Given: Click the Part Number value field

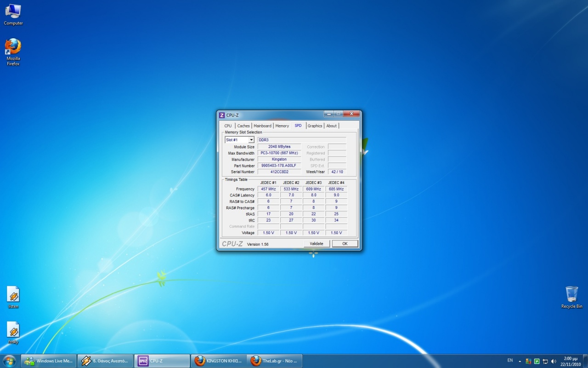Looking at the screenshot, I should pyautogui.click(x=279, y=166).
